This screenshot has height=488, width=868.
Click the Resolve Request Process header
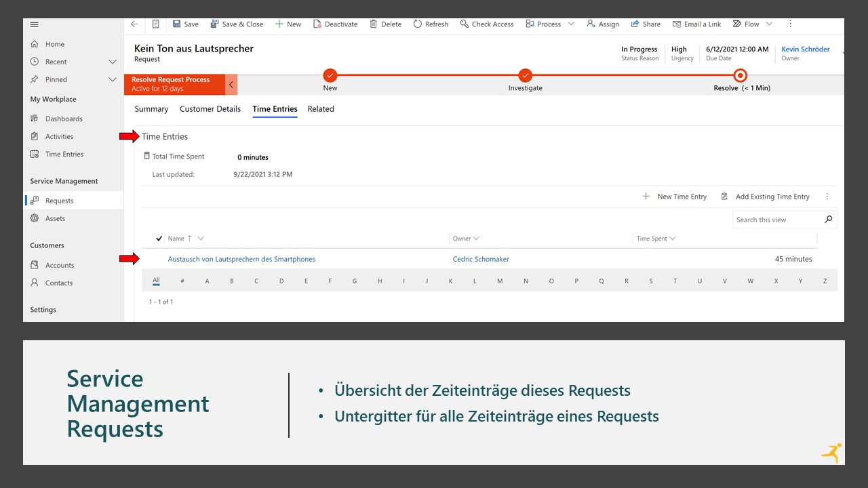(174, 85)
